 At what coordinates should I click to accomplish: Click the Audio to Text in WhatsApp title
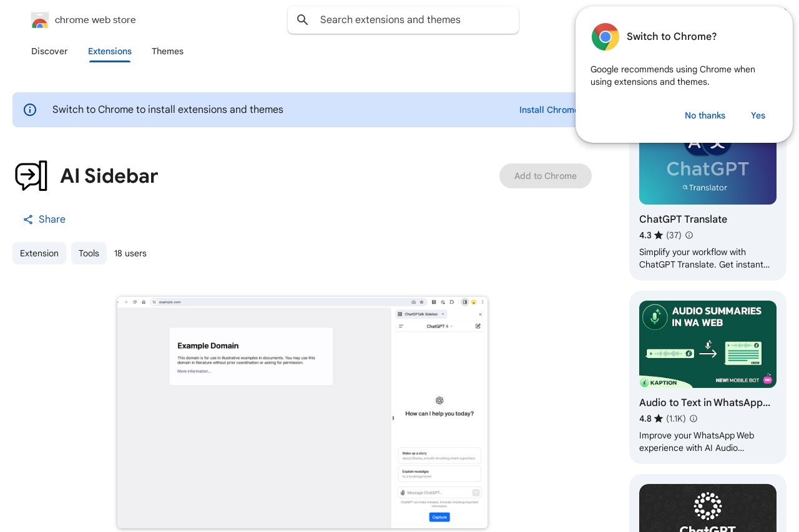pos(705,402)
